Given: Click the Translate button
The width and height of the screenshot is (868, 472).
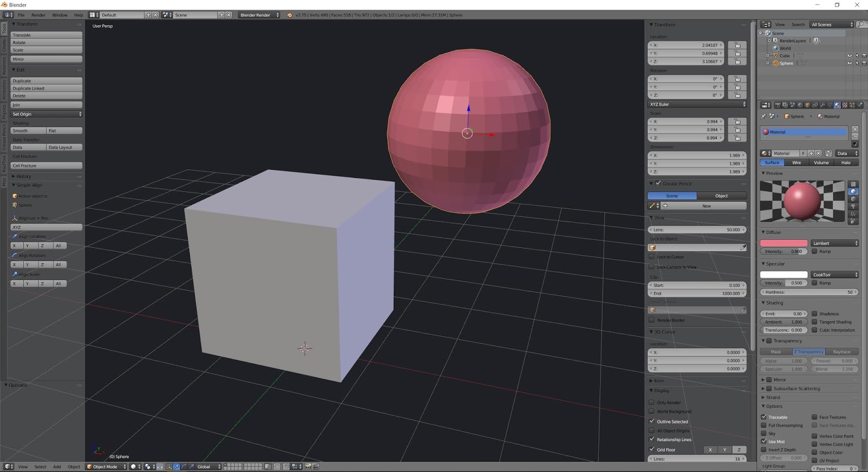Looking at the screenshot, I should (x=47, y=35).
